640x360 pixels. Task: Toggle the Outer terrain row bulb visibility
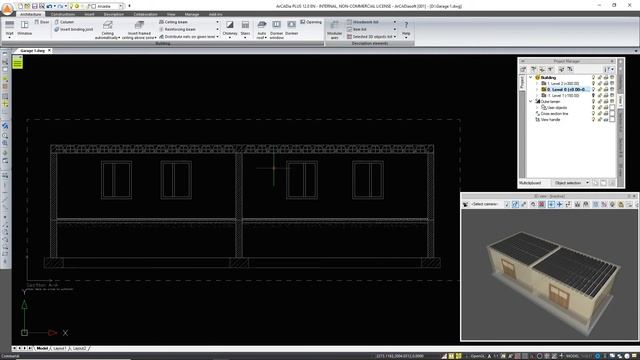coord(593,102)
